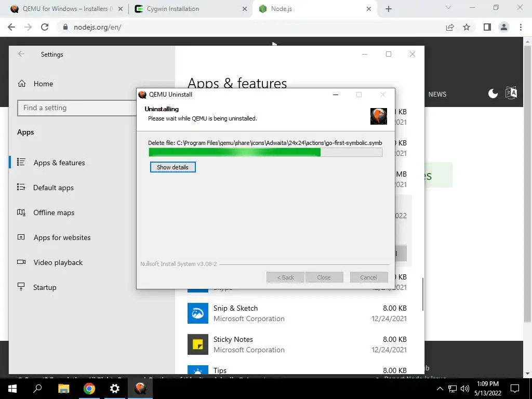Viewport: 532px width, 399px height.
Task: Click the greyed Close button in the uninstaller
Action: [324, 277]
